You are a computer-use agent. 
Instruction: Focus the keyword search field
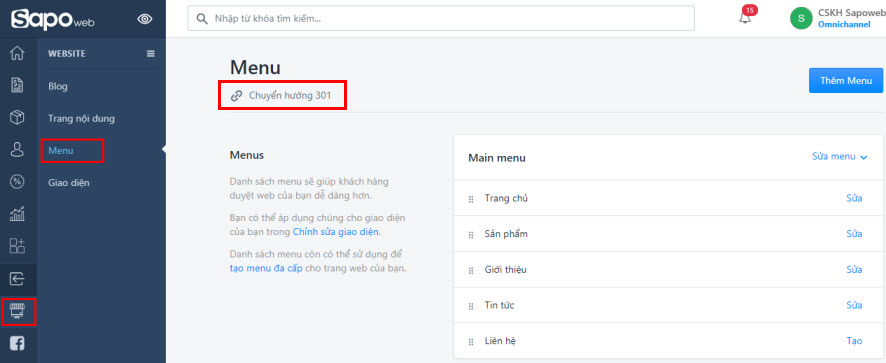point(441,19)
